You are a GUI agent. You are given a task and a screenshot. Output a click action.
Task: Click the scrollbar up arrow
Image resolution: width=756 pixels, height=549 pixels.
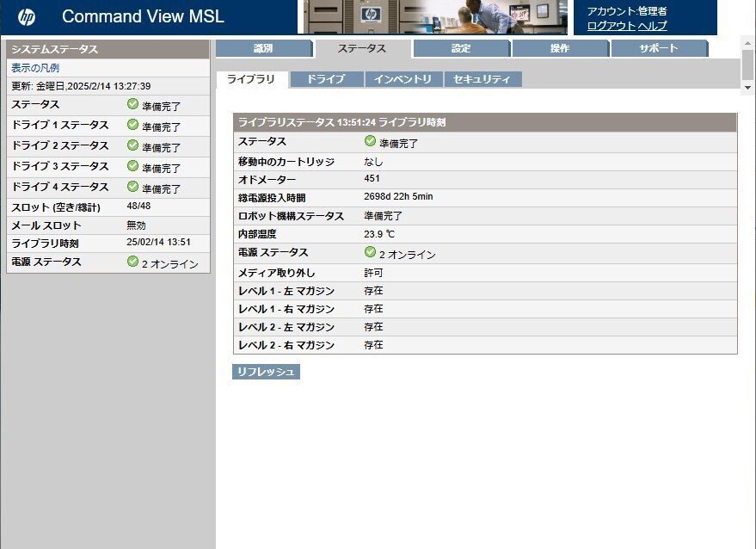point(747,43)
